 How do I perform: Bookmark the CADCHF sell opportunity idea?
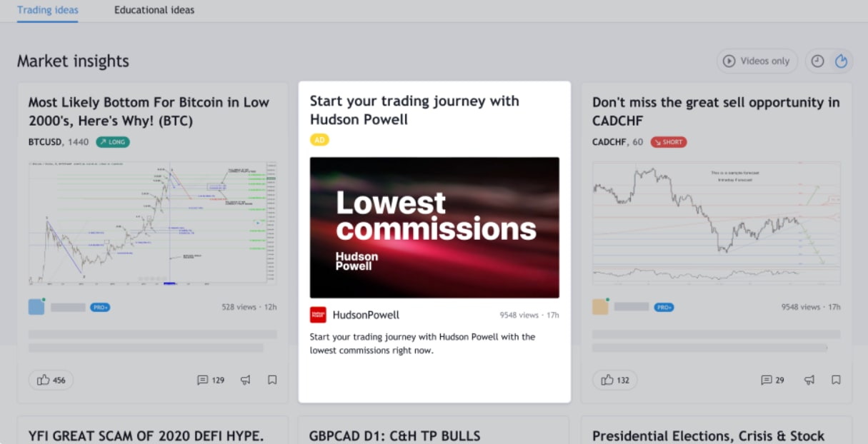(x=836, y=380)
